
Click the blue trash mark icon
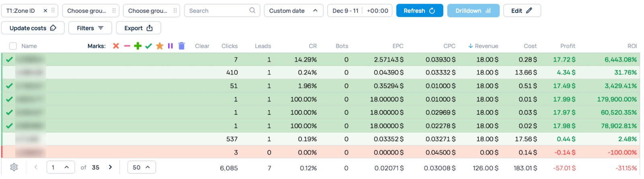point(182,46)
